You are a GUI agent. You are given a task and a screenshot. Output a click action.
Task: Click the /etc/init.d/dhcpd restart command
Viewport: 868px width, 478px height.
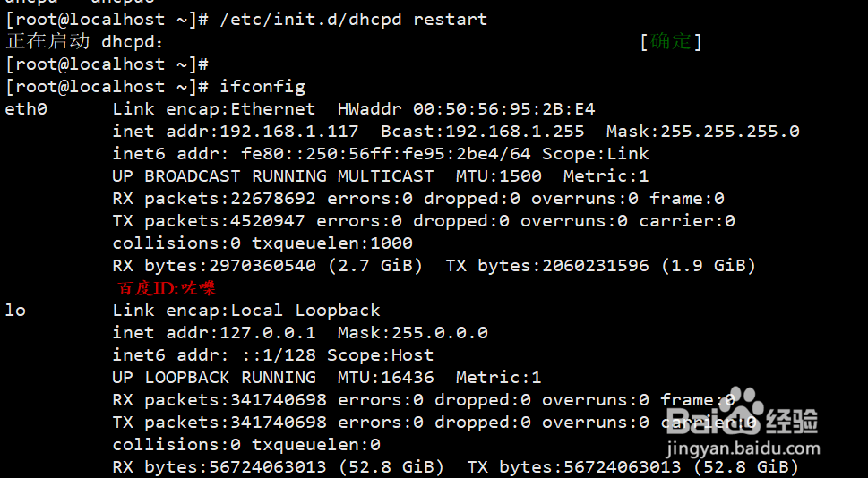[353, 20]
